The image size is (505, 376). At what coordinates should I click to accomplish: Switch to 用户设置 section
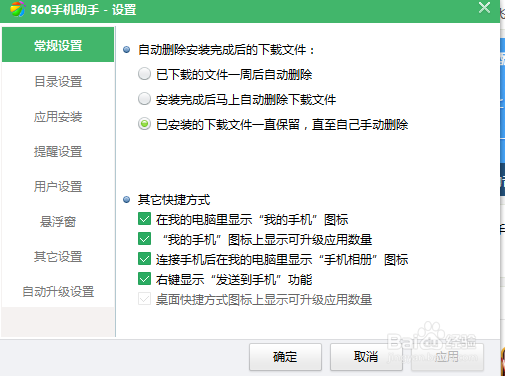pyautogui.click(x=58, y=186)
